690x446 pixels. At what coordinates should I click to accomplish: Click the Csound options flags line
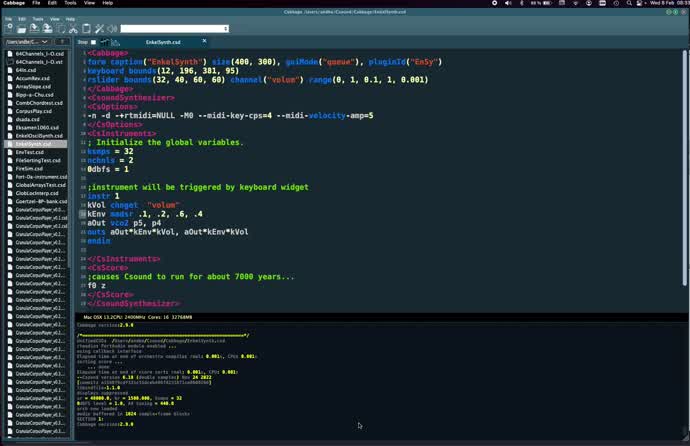coord(230,116)
